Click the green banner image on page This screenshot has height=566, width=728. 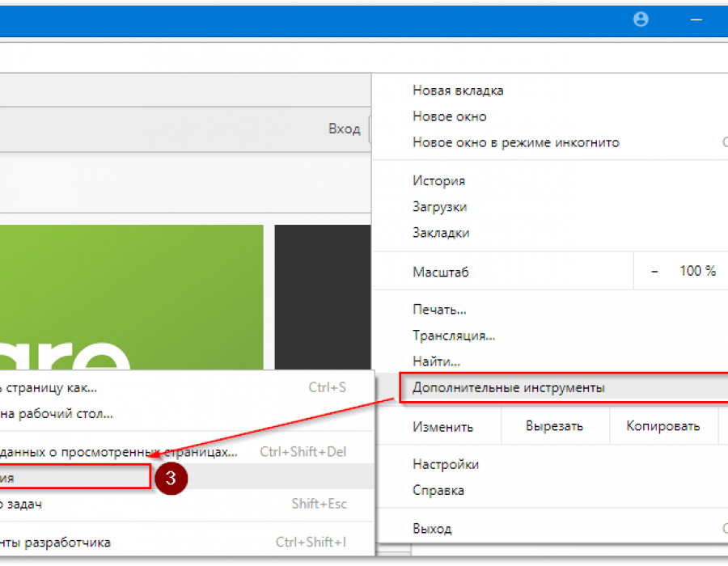(131, 297)
